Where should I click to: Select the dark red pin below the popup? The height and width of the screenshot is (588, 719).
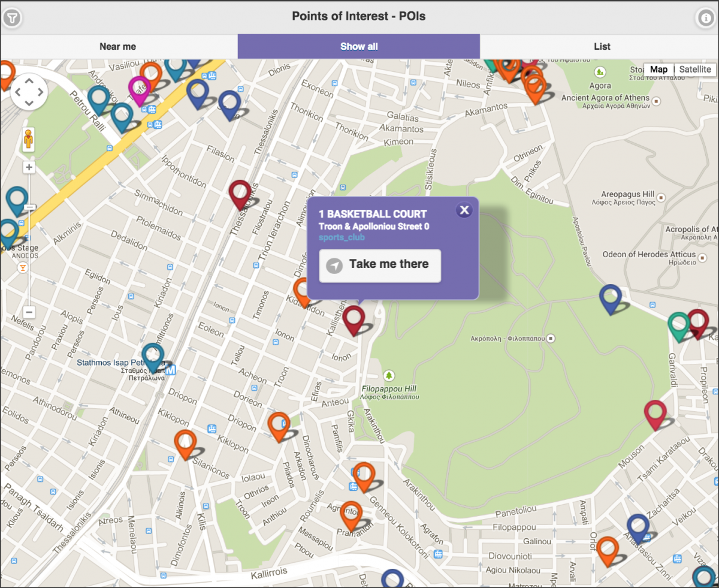(354, 320)
